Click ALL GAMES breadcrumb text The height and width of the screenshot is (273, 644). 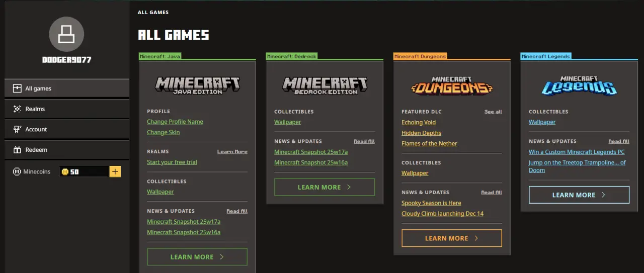[x=153, y=12]
